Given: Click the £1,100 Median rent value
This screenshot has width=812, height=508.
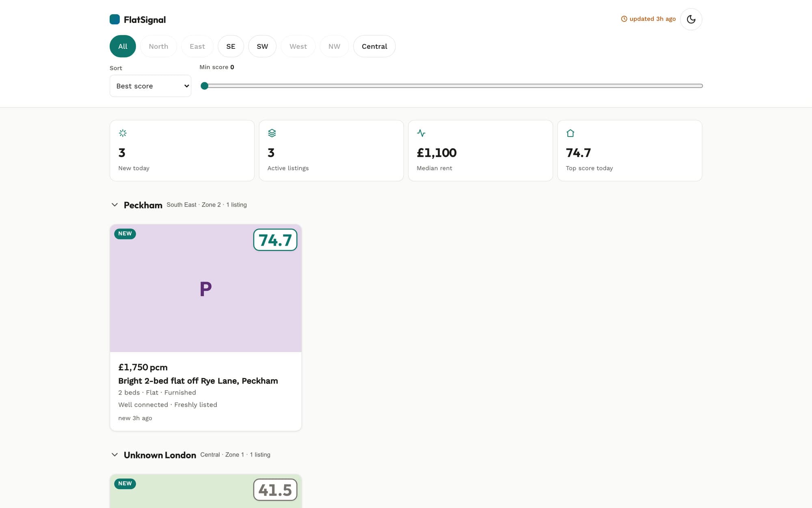Looking at the screenshot, I should click(436, 153).
